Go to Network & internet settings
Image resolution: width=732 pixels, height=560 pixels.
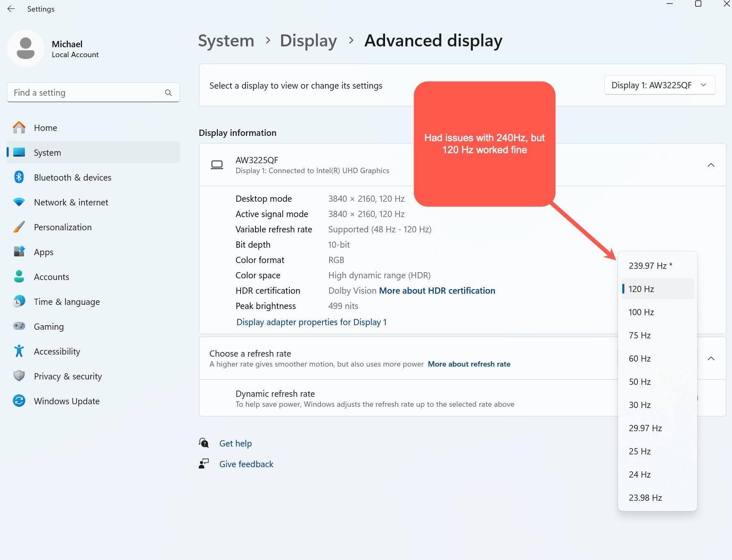pyautogui.click(x=71, y=202)
